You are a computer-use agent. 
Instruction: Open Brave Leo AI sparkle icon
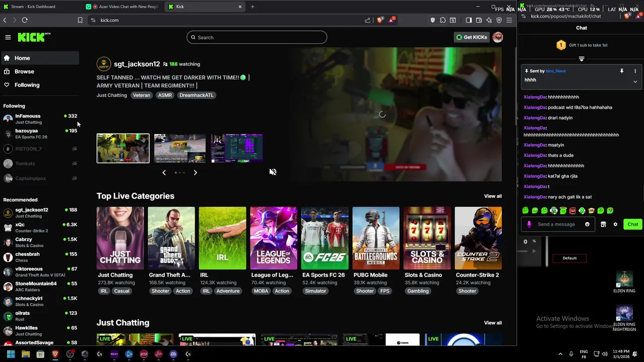[x=489, y=20]
